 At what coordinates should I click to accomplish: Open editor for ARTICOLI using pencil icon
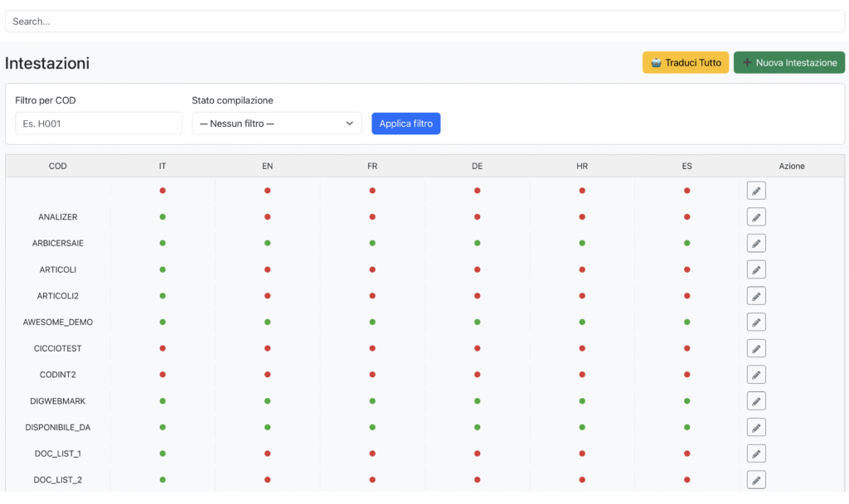tap(755, 269)
